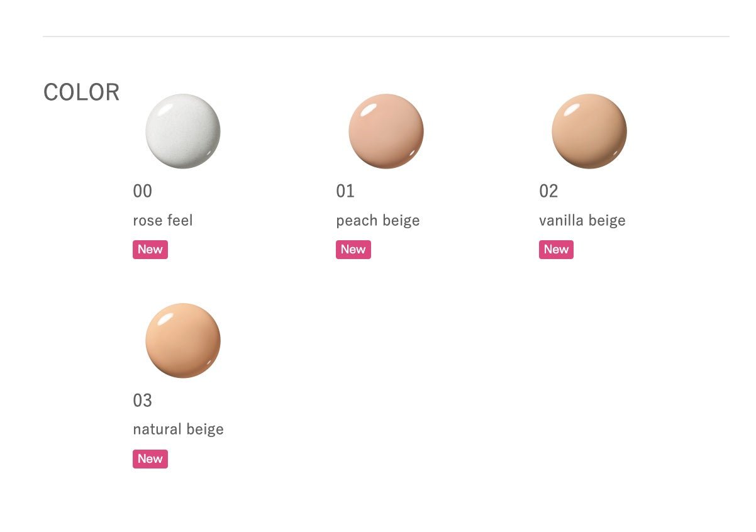Pick the vanilla beige color swatch
Viewport: 756px width, 532px height.
[x=589, y=131]
